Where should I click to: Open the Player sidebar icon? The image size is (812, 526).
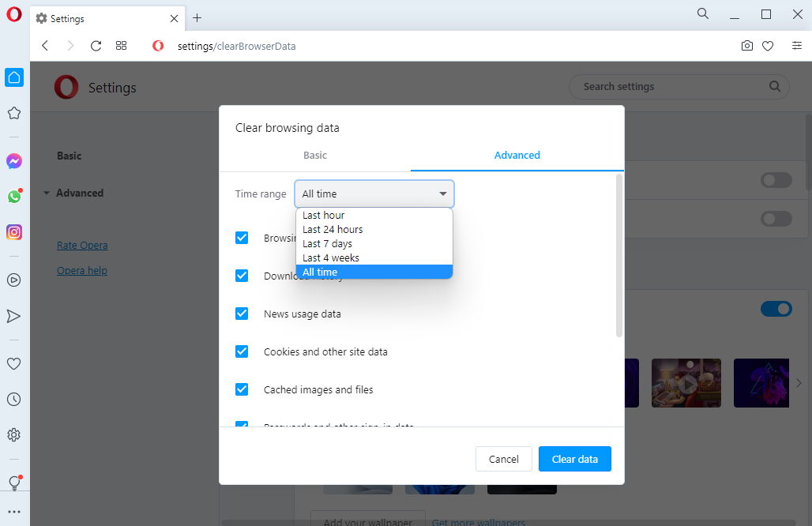(14, 280)
